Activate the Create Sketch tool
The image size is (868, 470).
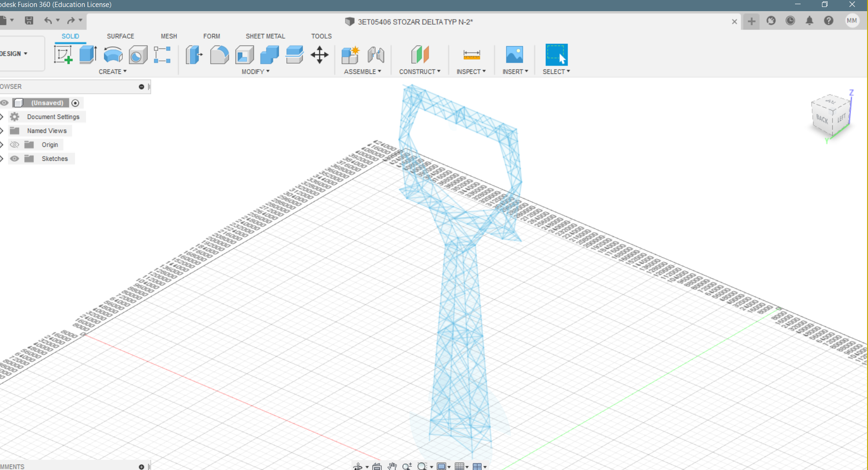pyautogui.click(x=63, y=54)
